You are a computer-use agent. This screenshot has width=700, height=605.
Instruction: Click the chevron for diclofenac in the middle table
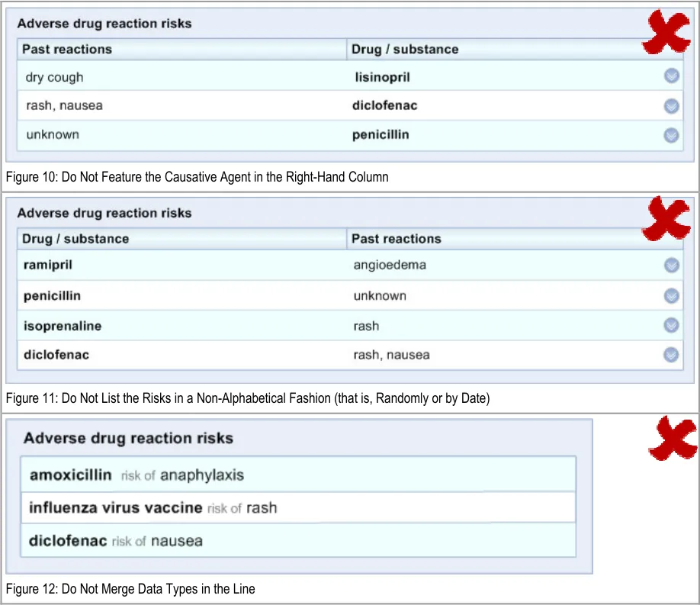671,355
